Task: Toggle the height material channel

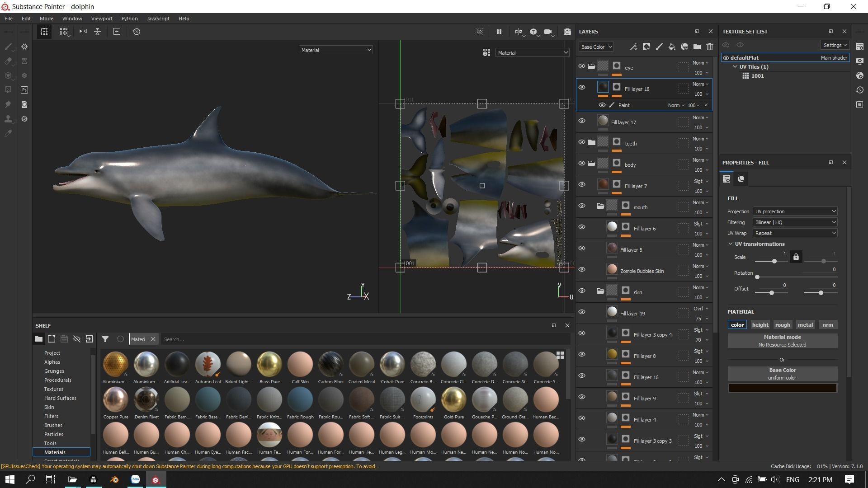Action: click(x=760, y=325)
